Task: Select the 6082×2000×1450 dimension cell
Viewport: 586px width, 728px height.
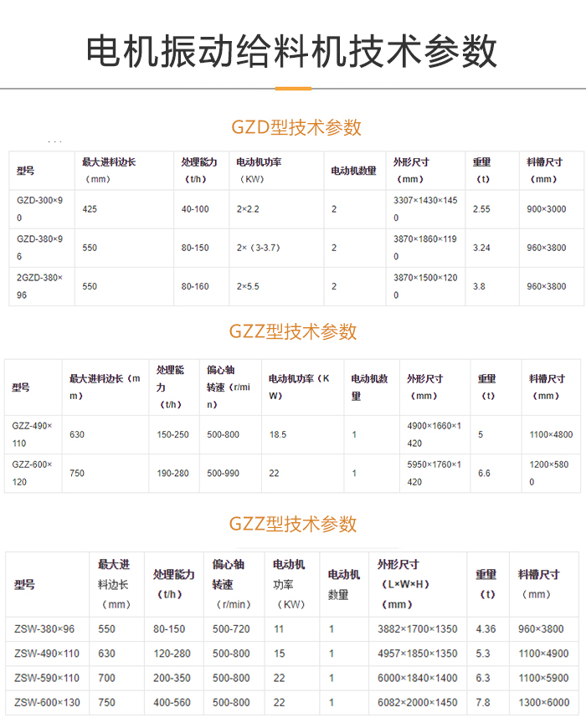Action: click(x=417, y=703)
